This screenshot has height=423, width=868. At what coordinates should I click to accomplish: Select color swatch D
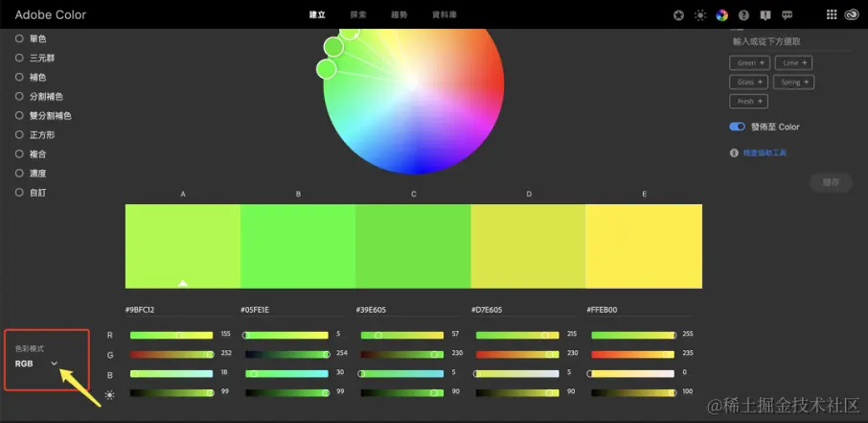(528, 247)
